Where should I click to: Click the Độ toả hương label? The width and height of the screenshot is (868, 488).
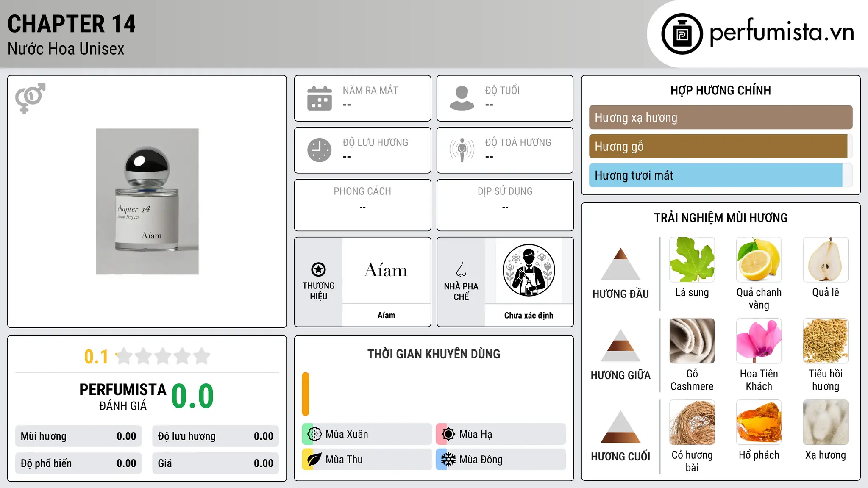pos(518,142)
